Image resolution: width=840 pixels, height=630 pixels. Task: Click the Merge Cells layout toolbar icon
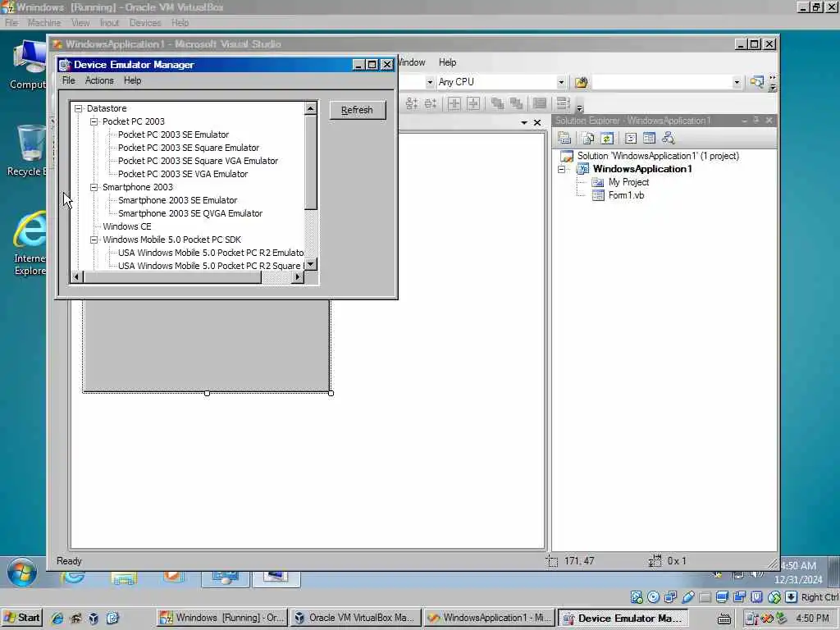[x=563, y=103]
